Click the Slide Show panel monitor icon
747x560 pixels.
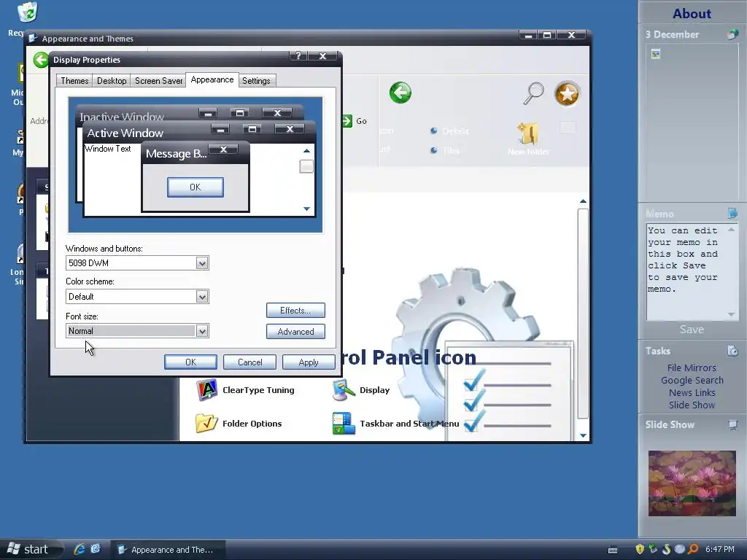pyautogui.click(x=732, y=425)
